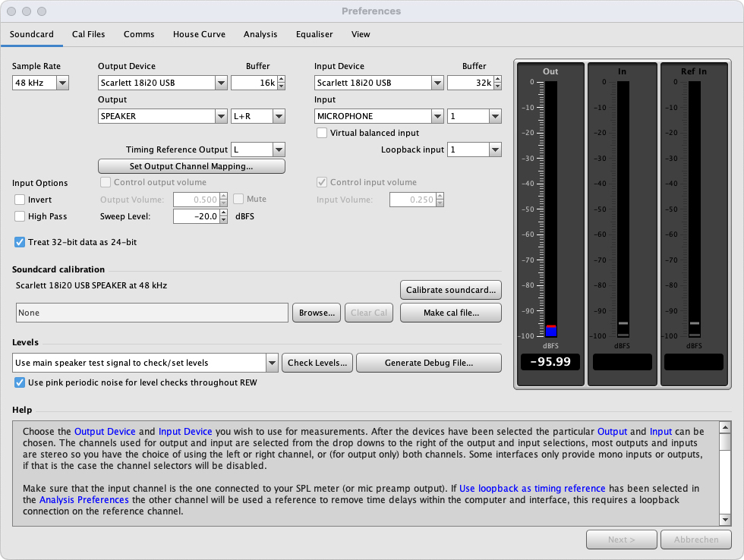Enable the Invert input option

pyautogui.click(x=19, y=200)
